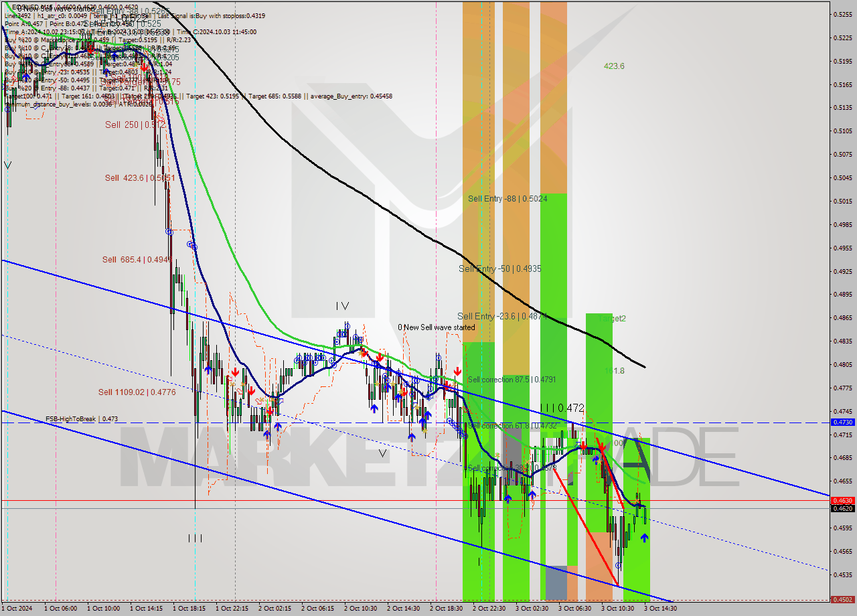The width and height of the screenshot is (857, 616).
Task: Click the 0.5015 price scale value
Action: 842,201
